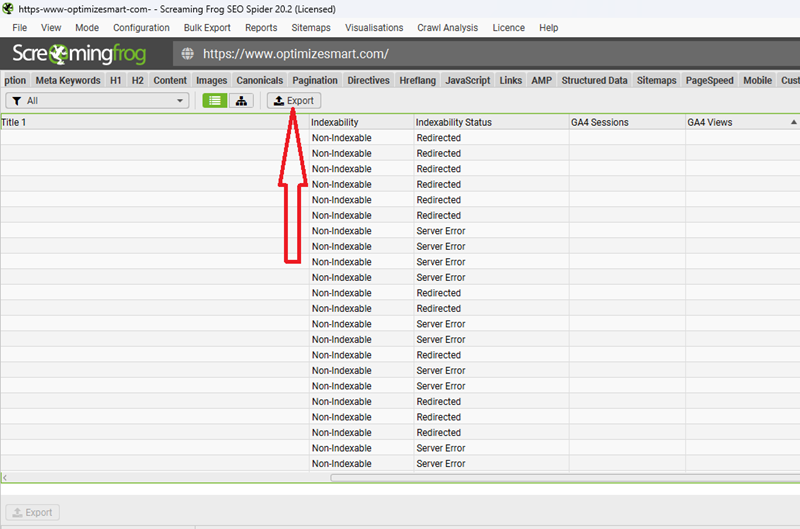Viewport: 800px width, 529px height.
Task: Select first Server Error status cell
Action: coord(491,231)
